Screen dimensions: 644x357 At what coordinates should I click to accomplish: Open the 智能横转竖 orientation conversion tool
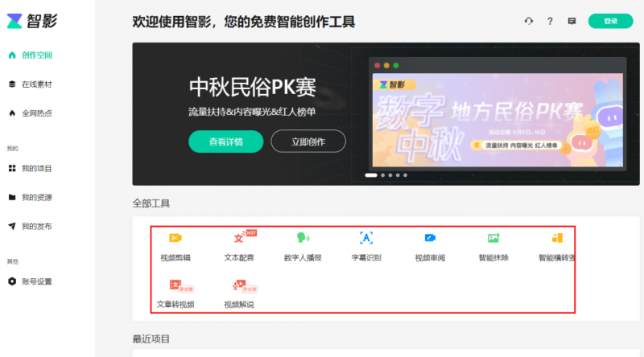coord(556,246)
